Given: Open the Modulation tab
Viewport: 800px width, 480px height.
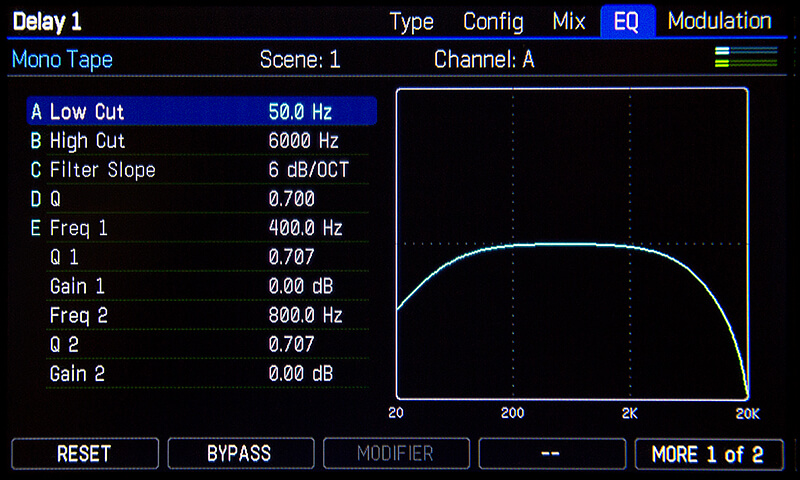Looking at the screenshot, I should click(x=719, y=21).
